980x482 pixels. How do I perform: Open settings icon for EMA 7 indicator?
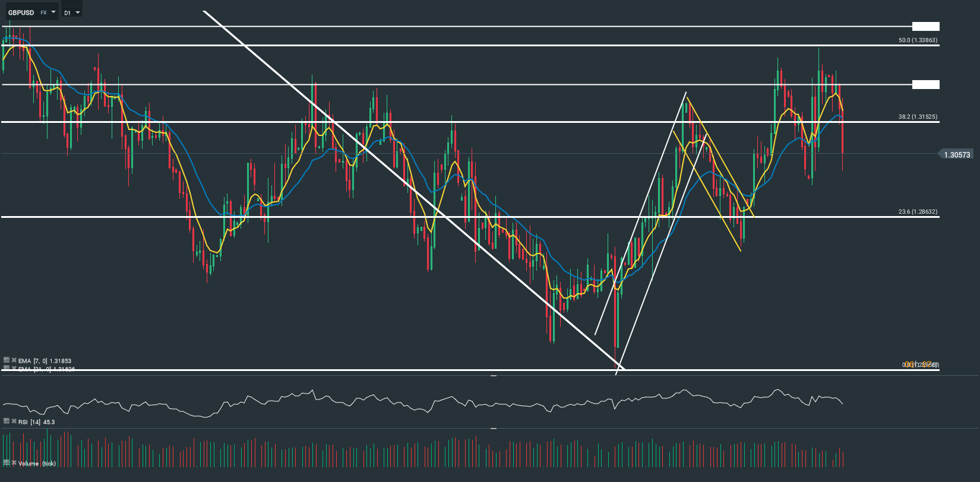point(7,360)
